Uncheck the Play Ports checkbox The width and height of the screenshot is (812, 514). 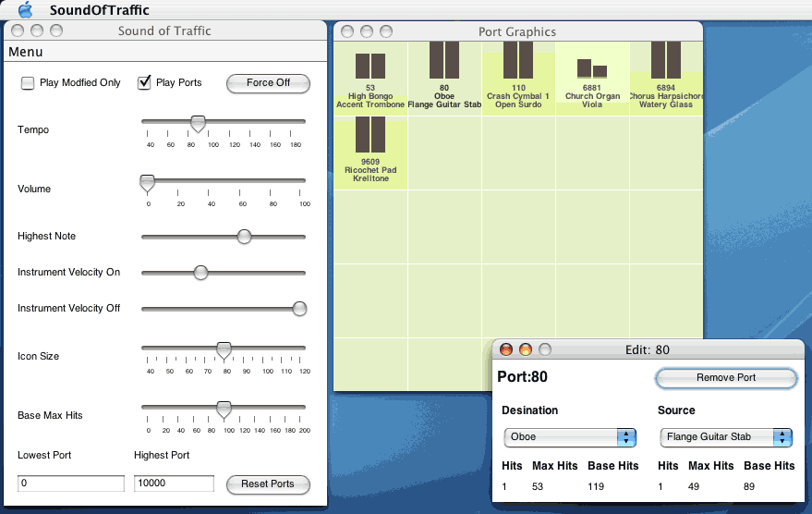coord(144,82)
